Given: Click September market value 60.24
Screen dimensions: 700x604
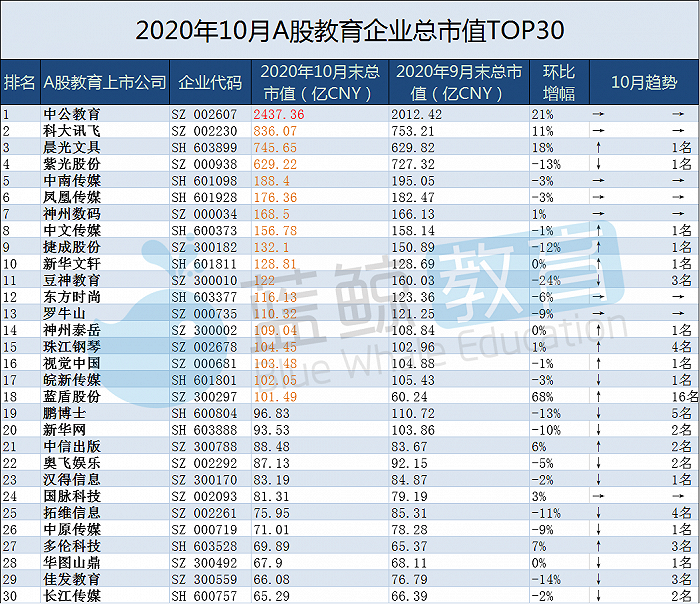Looking at the screenshot, I should pos(409,397).
